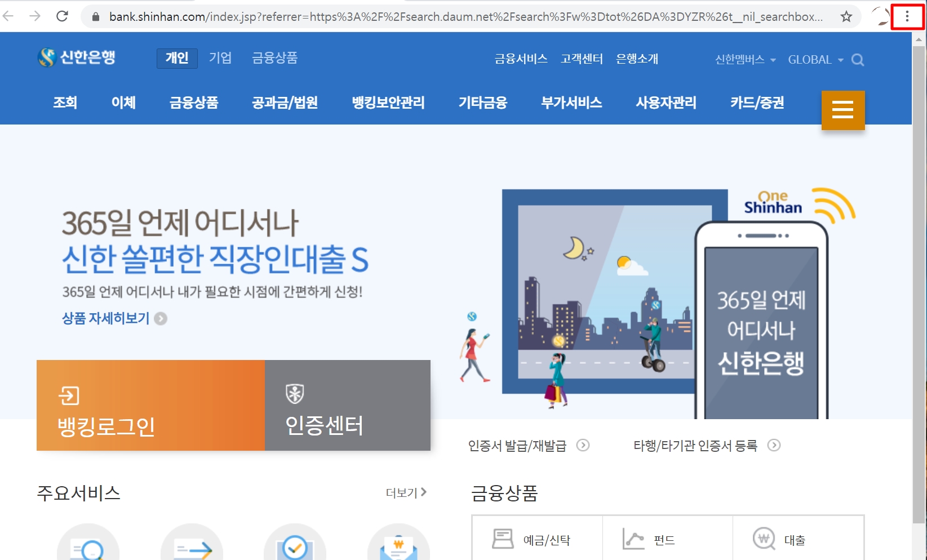Click 상품 자세히보기 link
The width and height of the screenshot is (927, 560).
pyautogui.click(x=106, y=318)
